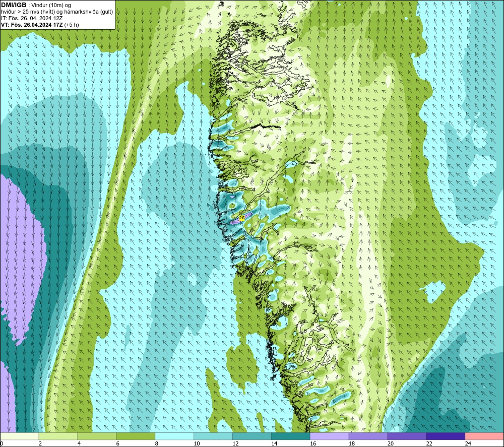
Task: Pick the light green 2–4 m/s legend swatch
Action: click(x=58, y=436)
